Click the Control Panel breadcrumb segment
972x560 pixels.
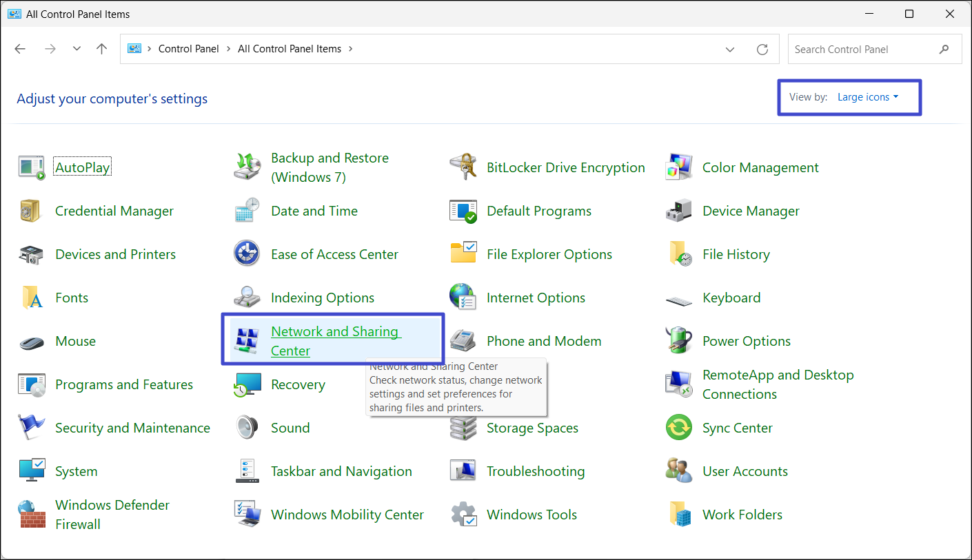188,49
